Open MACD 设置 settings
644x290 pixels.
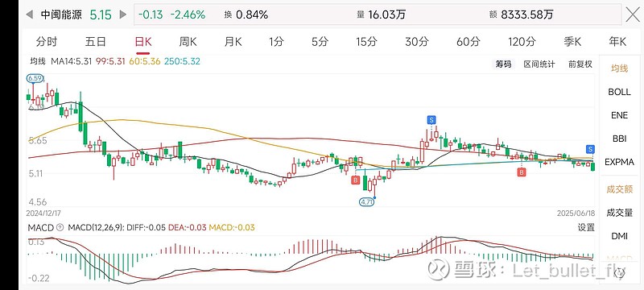point(586,227)
